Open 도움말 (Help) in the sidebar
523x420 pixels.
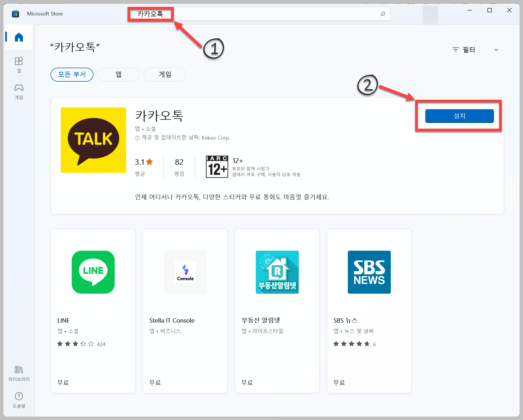click(19, 400)
